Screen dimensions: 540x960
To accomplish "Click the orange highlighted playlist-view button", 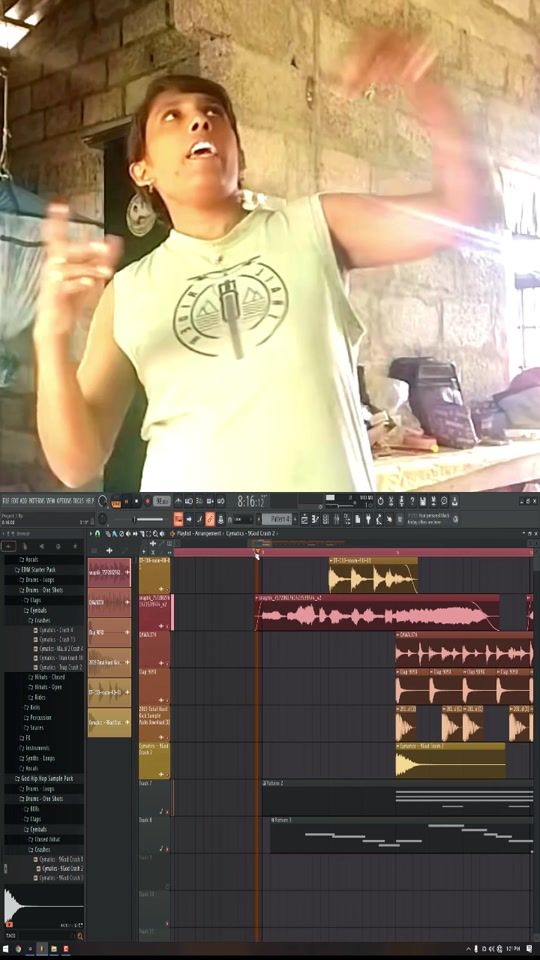I will click(x=179, y=519).
